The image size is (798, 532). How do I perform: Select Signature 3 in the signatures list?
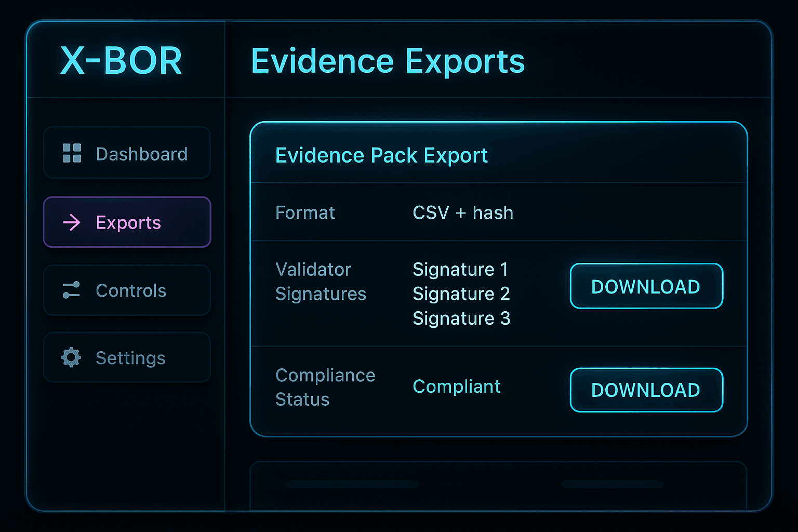click(461, 318)
